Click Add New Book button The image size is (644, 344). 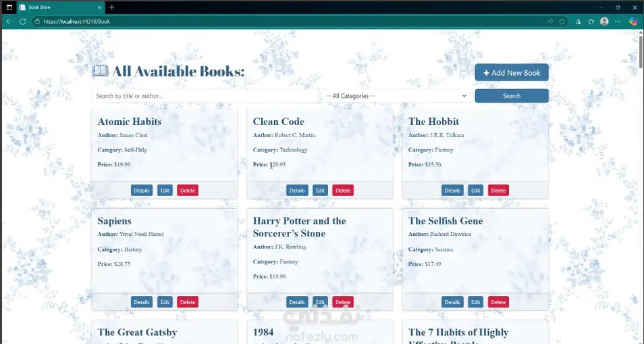(512, 73)
